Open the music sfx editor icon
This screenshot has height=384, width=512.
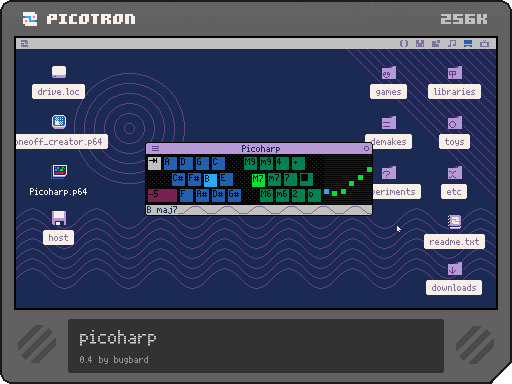pos(452,43)
